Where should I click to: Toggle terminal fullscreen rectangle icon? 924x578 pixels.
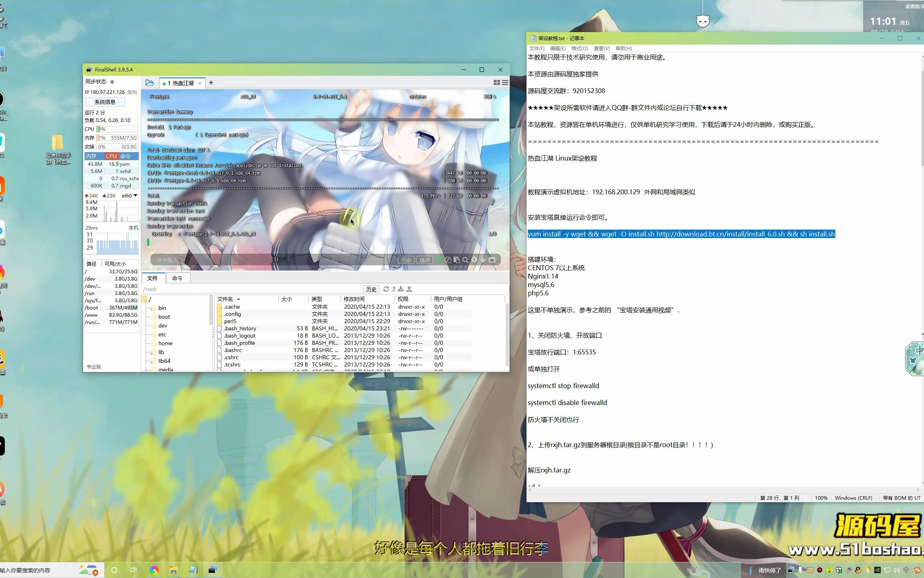click(x=492, y=260)
